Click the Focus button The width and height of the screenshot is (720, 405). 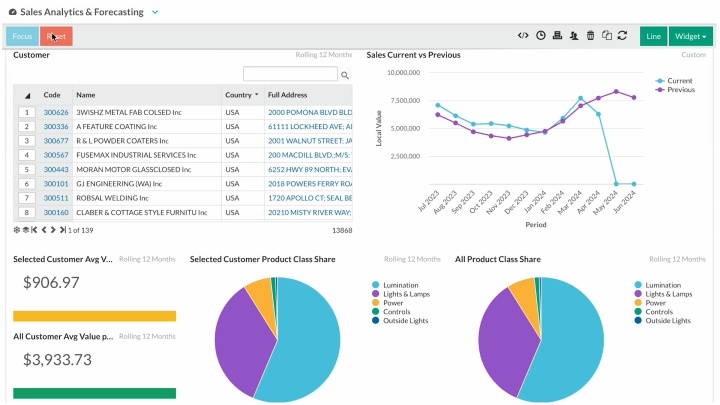coord(22,36)
